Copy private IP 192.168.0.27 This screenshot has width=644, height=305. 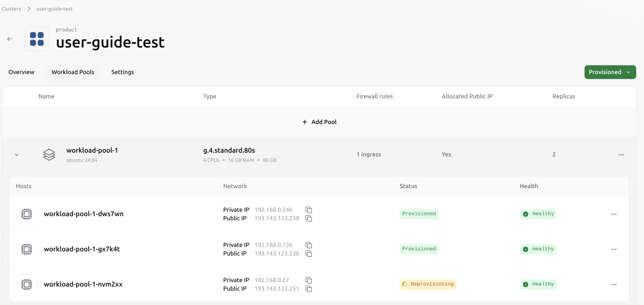tap(309, 280)
